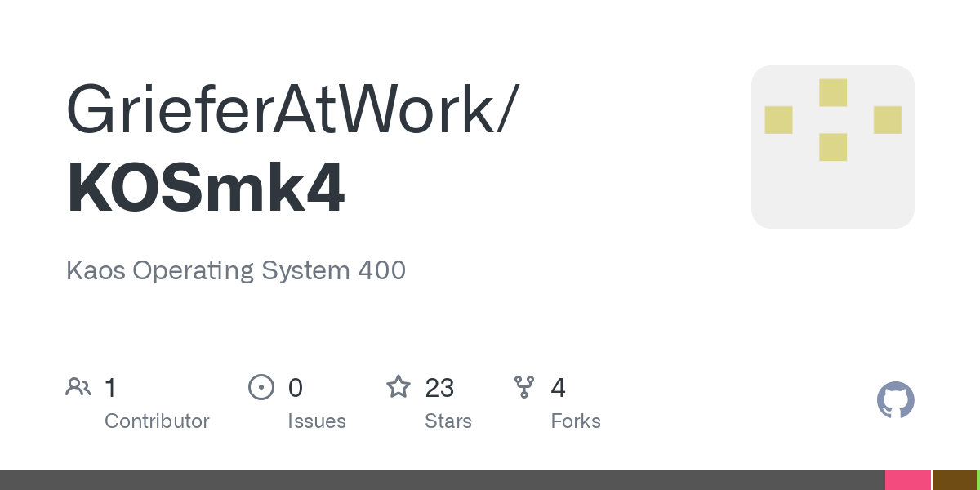Click the star count 23
The image size is (980, 490).
click(x=439, y=387)
